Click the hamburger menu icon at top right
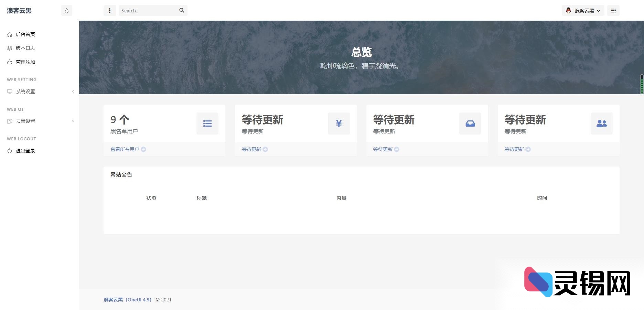The image size is (644, 310). coord(613,10)
